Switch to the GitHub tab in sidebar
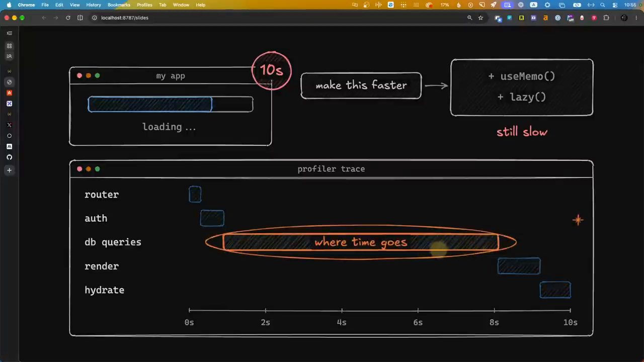644x362 pixels. tap(9, 157)
